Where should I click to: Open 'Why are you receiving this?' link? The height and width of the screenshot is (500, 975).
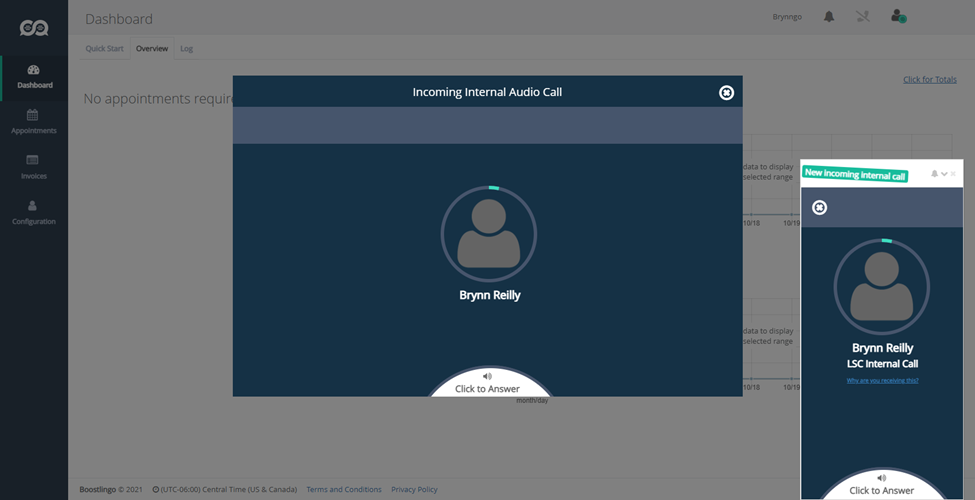[882, 381]
